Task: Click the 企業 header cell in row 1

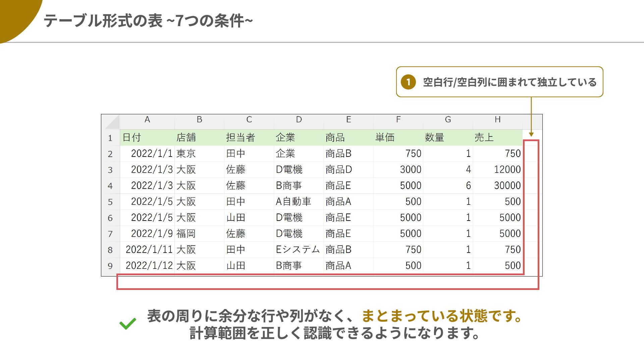Action: point(299,137)
